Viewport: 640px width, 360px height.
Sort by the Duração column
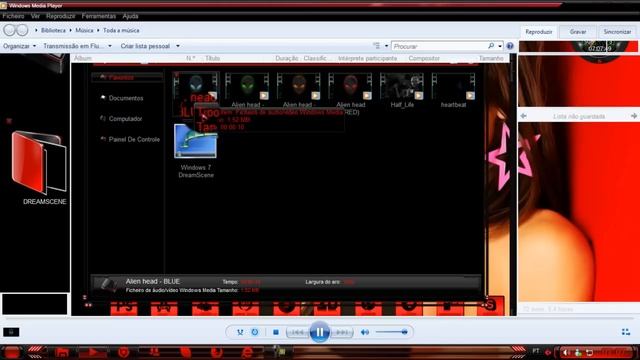pyautogui.click(x=287, y=58)
